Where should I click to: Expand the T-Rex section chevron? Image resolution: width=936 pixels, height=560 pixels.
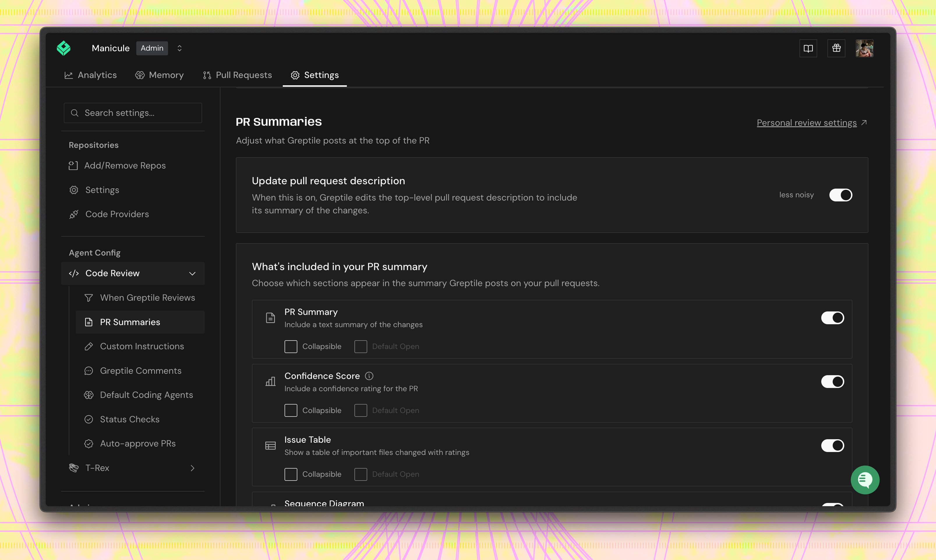coord(192,468)
